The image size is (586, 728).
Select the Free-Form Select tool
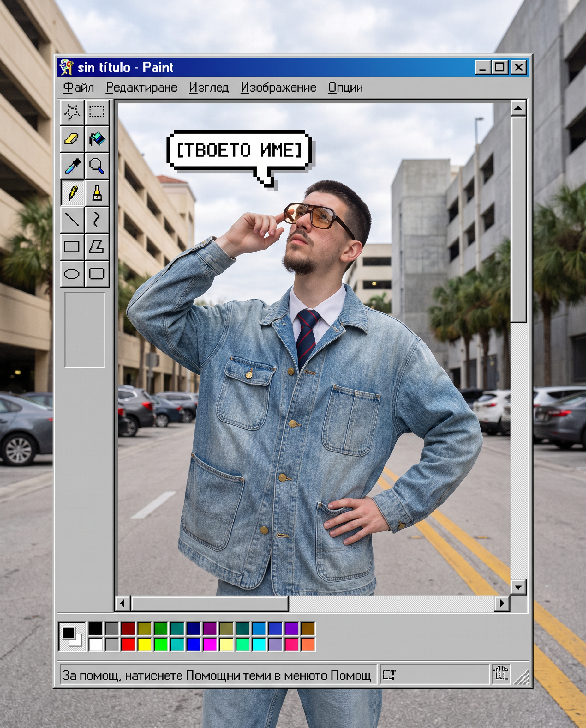pos(72,112)
